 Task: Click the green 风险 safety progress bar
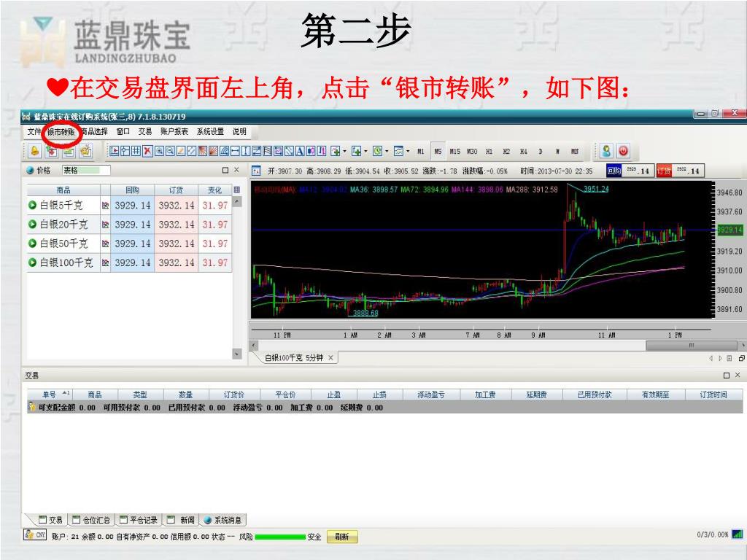coord(280,537)
